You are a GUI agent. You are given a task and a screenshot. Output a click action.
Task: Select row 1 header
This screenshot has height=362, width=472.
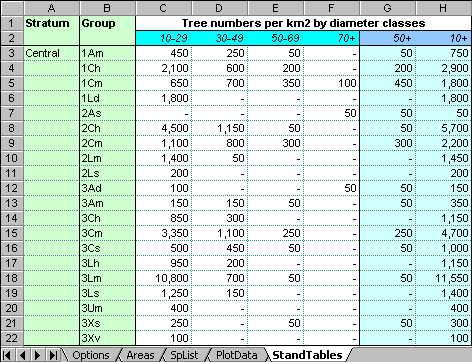tap(12, 23)
